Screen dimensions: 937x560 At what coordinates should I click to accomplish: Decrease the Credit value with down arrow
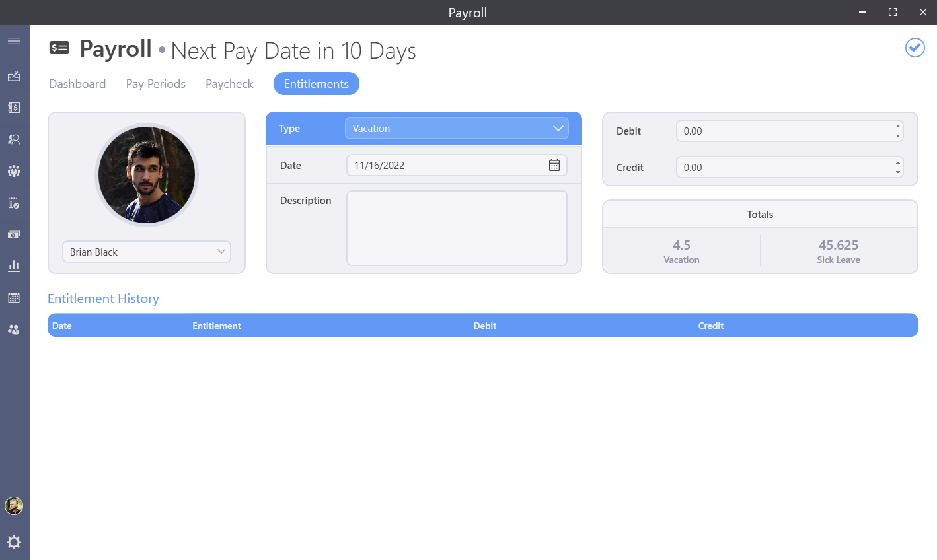[x=897, y=172]
